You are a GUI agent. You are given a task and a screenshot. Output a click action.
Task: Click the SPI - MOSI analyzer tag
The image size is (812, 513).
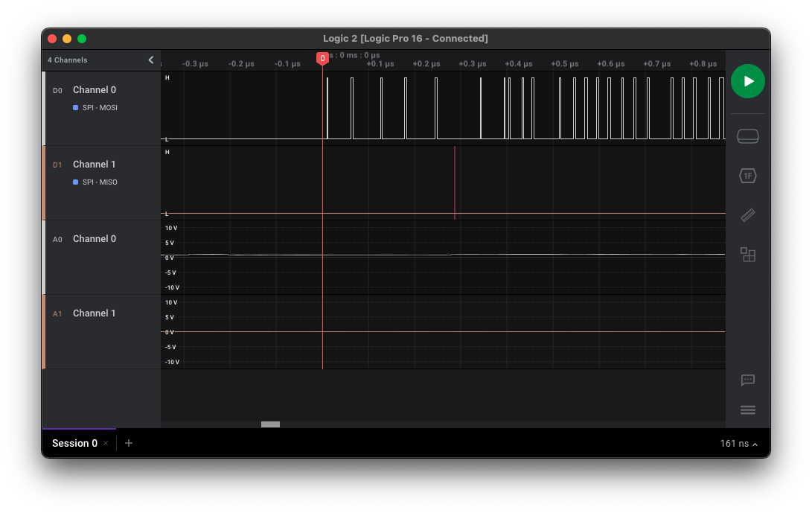(x=100, y=108)
